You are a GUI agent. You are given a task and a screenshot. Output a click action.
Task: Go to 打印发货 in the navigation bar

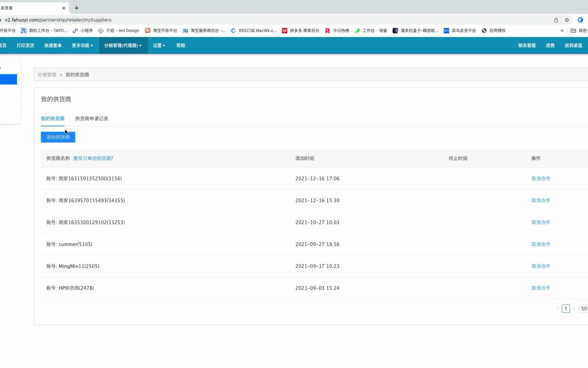point(26,45)
